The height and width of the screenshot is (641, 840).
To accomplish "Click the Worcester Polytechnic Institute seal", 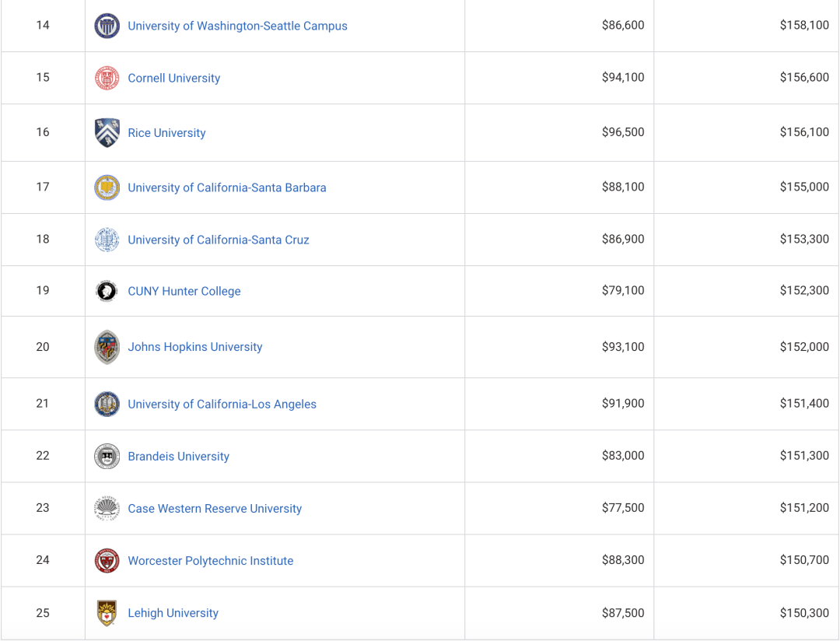I will 107,561.
